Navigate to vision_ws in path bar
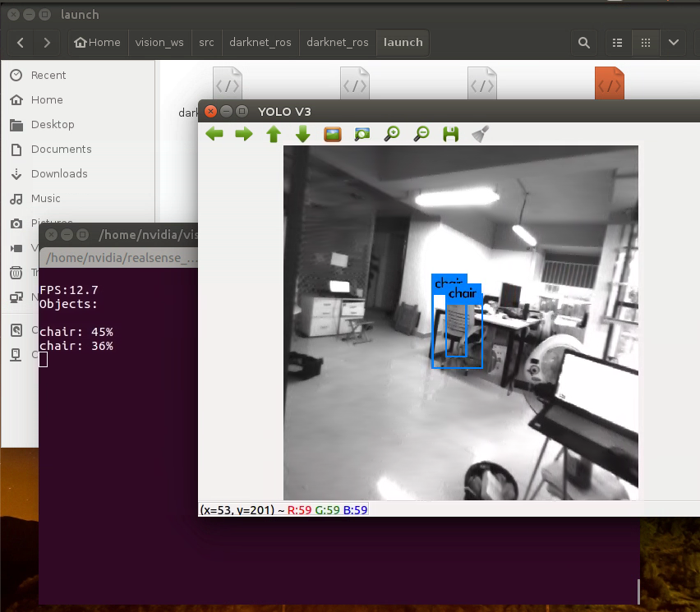 click(160, 43)
